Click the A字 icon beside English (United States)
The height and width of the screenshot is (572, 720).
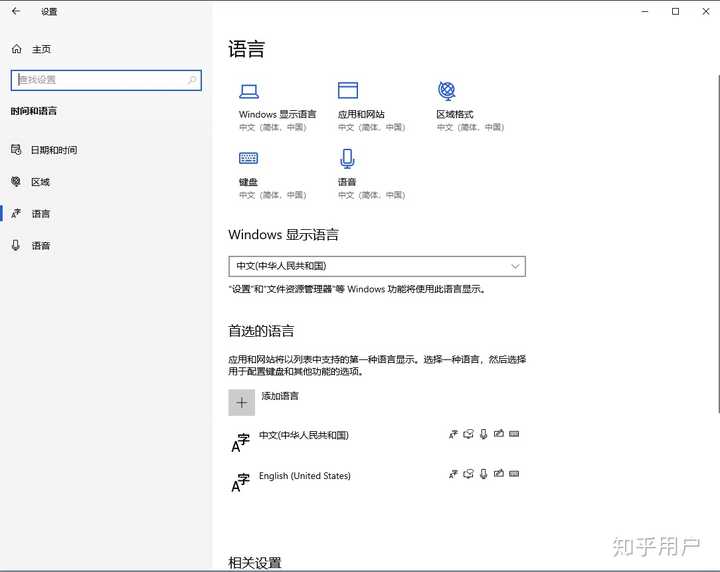pos(240,483)
